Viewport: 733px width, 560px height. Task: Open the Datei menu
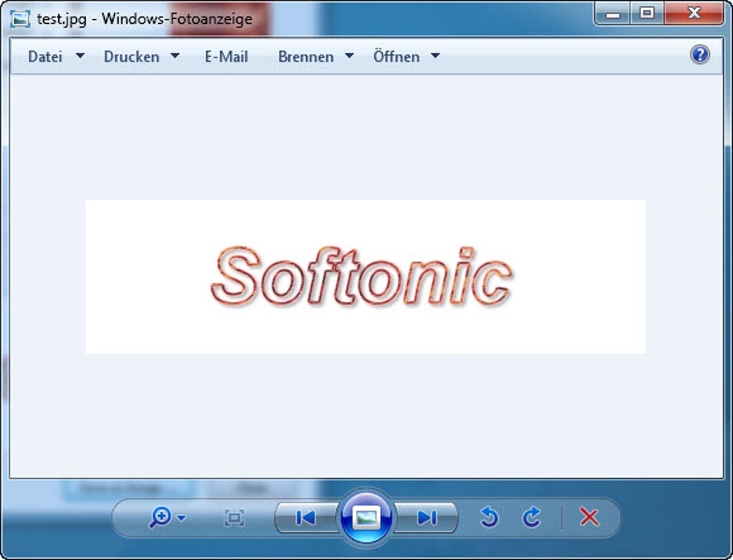(x=45, y=57)
